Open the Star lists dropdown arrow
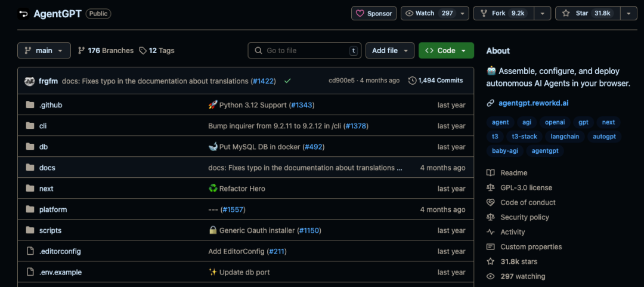This screenshot has width=644, height=287. 628,13
